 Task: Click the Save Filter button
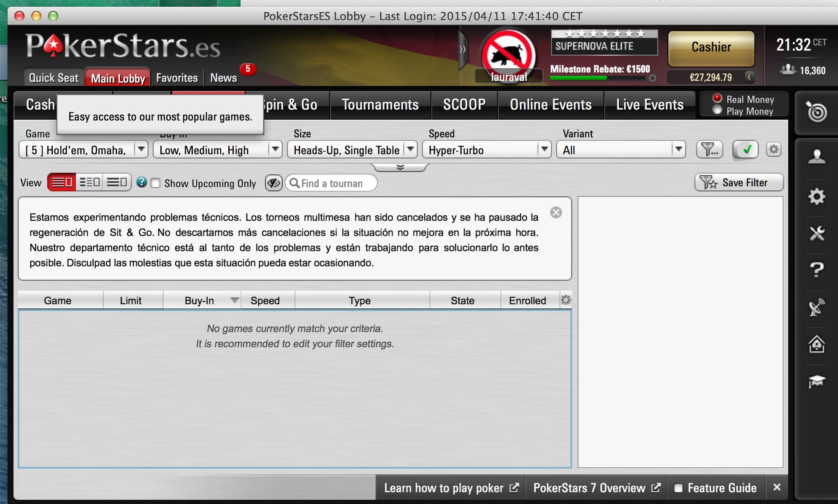(x=739, y=182)
